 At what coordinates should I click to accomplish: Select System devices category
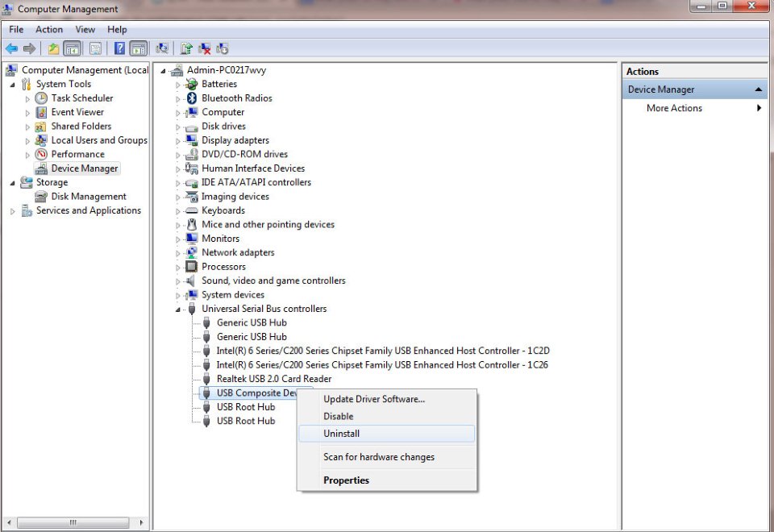coord(232,295)
